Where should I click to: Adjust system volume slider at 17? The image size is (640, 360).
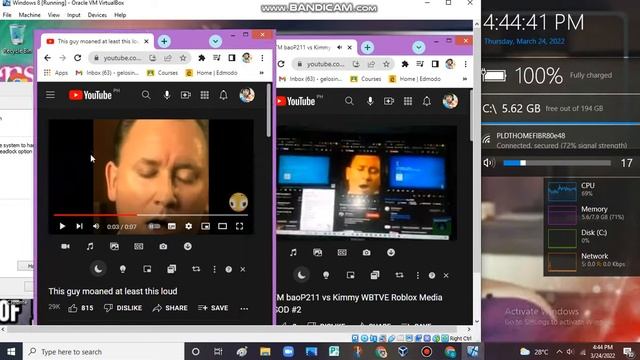(557, 163)
